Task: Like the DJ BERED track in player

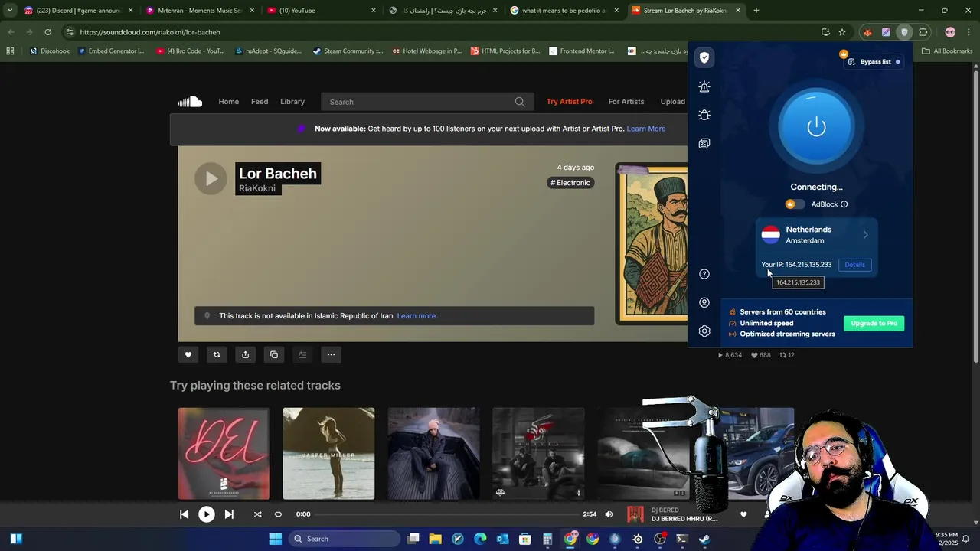Action: tap(743, 514)
